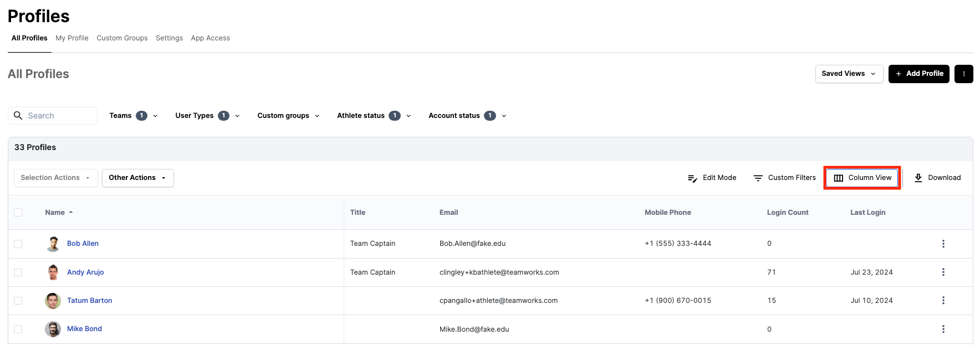Open row options for Andy Arujo

click(x=943, y=272)
